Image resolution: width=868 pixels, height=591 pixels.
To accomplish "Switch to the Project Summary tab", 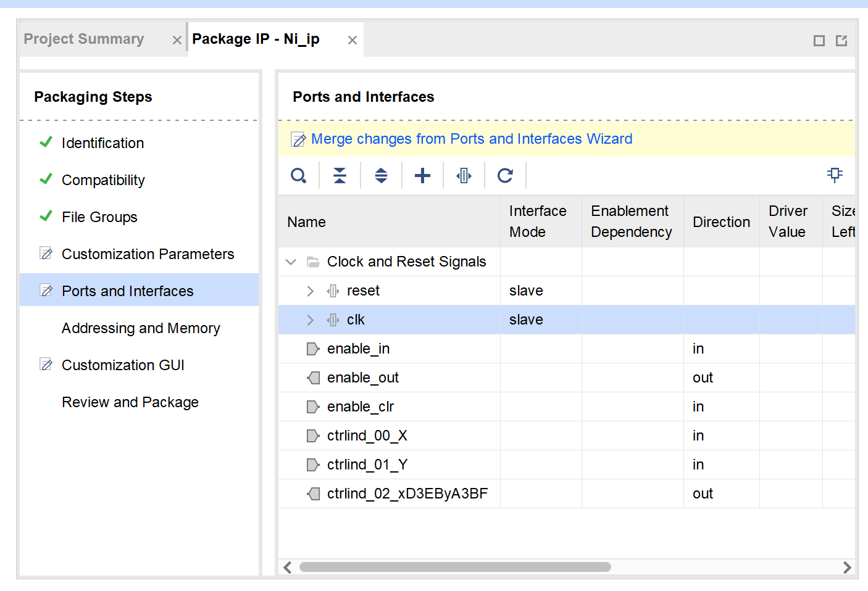I will point(84,39).
